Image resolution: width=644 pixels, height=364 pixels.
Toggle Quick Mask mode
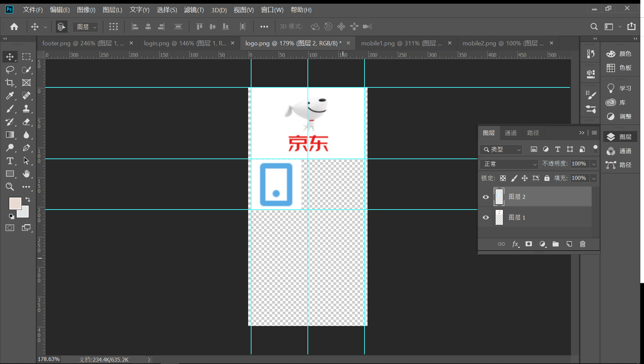pos(10,228)
